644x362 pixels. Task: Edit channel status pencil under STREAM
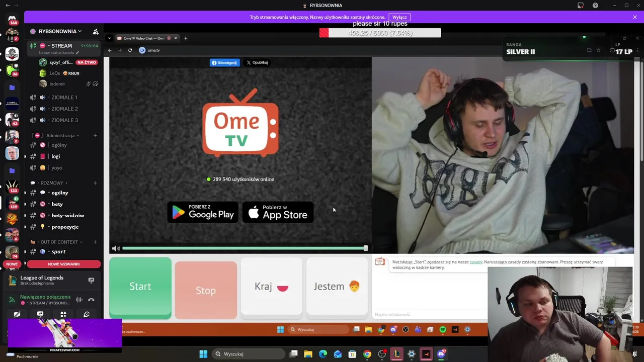coord(77,53)
